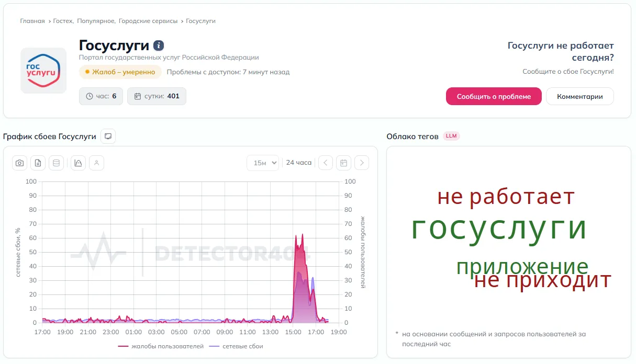Click the Жалоб – умеренно status badge
This screenshot has width=636, height=364.
120,72
